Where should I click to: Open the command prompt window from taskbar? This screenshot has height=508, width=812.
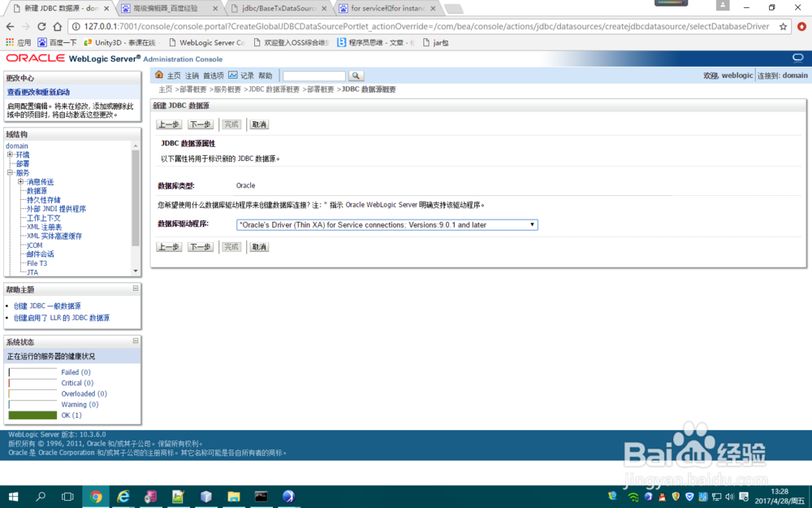[261, 497]
